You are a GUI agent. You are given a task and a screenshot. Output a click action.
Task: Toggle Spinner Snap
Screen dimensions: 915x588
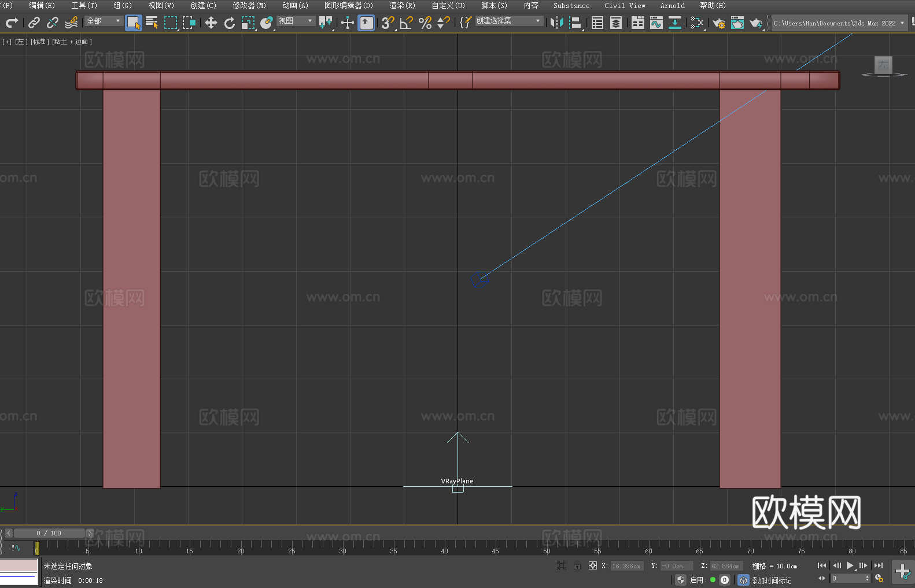pyautogui.click(x=444, y=23)
